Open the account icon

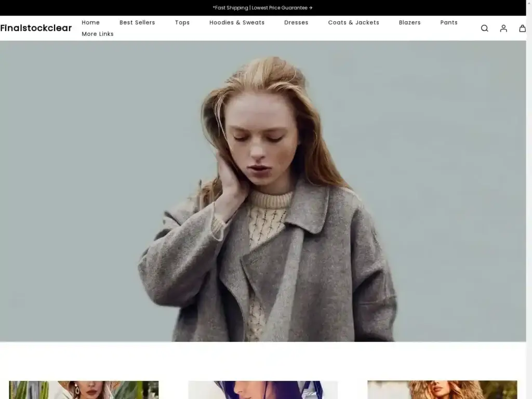tap(503, 29)
